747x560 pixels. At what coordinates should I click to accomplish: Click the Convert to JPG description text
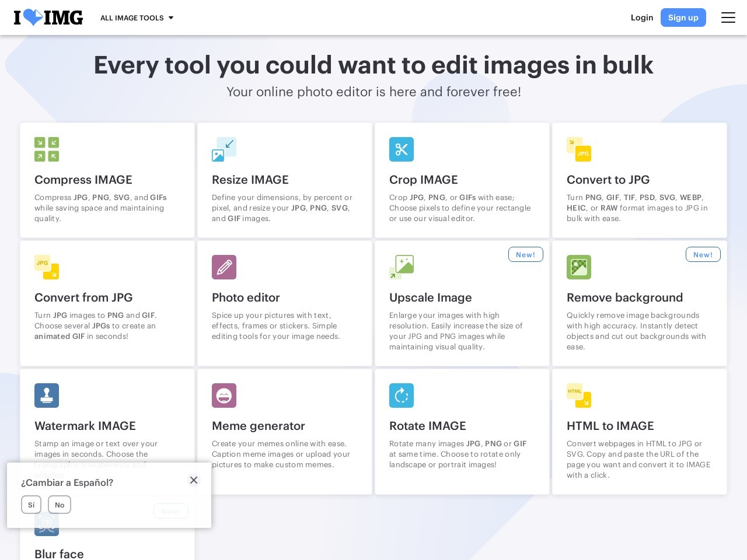[x=637, y=208]
